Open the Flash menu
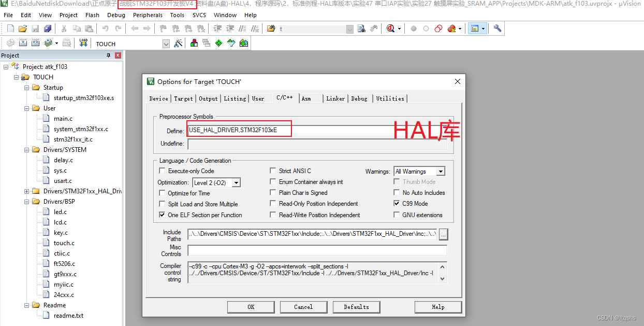Screen dimensions: 644x326 tap(92, 15)
